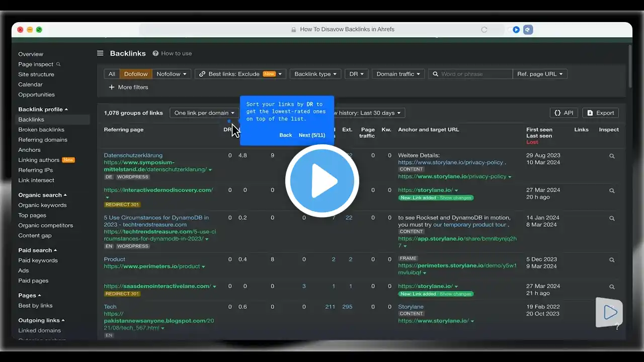The width and height of the screenshot is (644, 362).
Task: Open the Domain traffic dropdown
Action: click(398, 74)
